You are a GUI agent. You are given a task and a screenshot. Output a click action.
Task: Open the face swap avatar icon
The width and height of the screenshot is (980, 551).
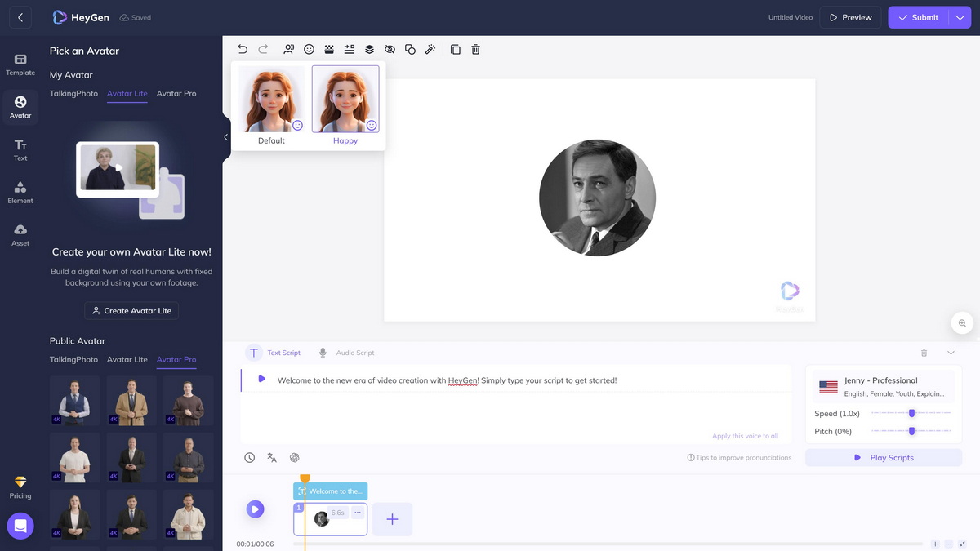coord(288,50)
